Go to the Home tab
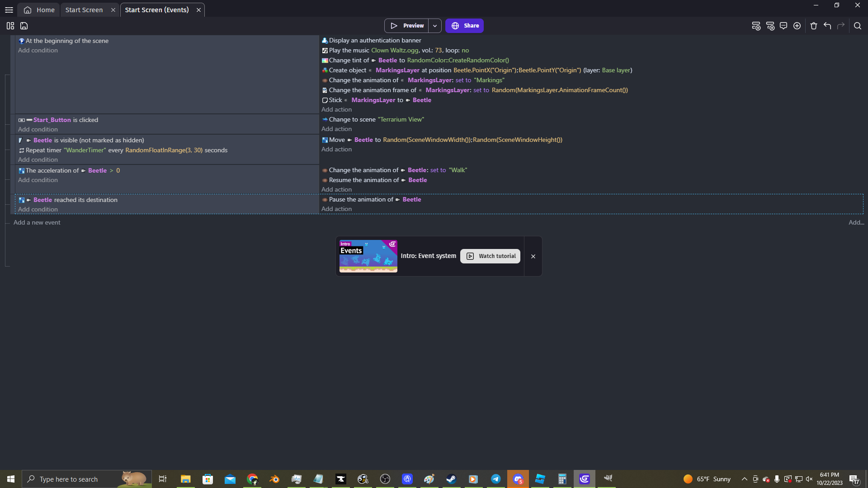Screen dimensions: 868x488 (39, 9)
